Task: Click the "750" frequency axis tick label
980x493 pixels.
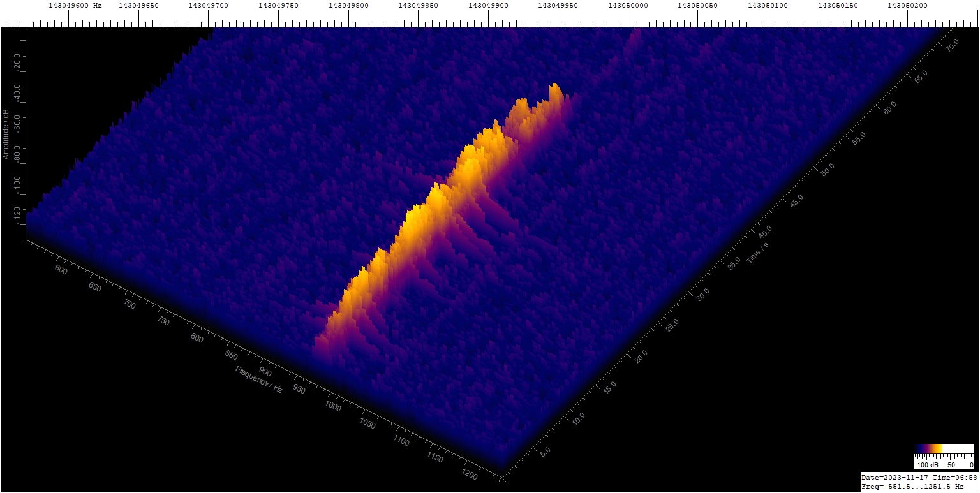Action: [x=163, y=321]
